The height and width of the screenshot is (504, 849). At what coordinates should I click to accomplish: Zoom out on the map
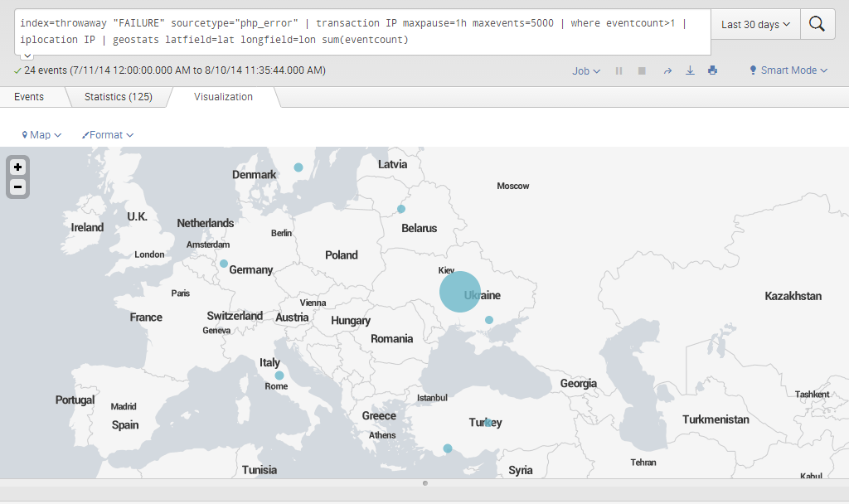18,187
